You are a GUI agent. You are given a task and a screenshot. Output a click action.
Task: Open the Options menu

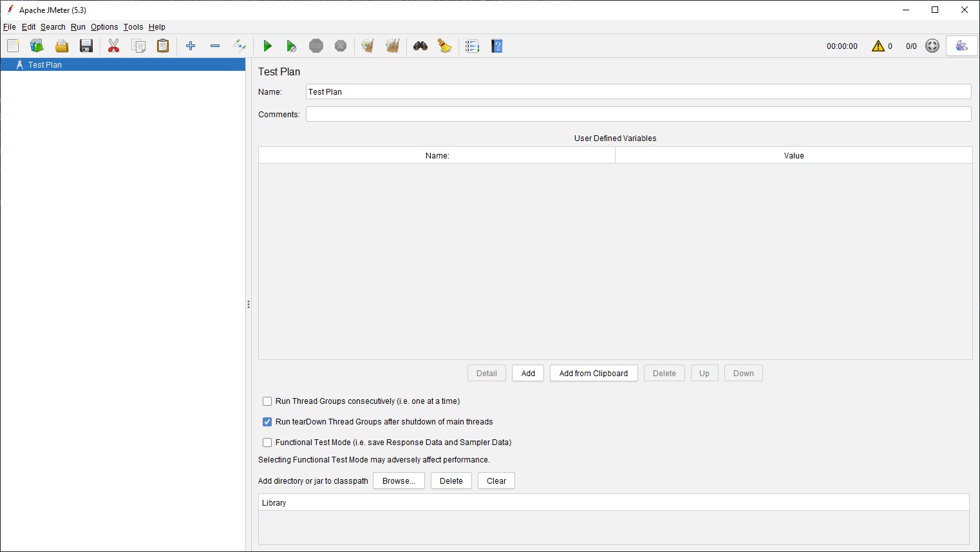coord(104,27)
